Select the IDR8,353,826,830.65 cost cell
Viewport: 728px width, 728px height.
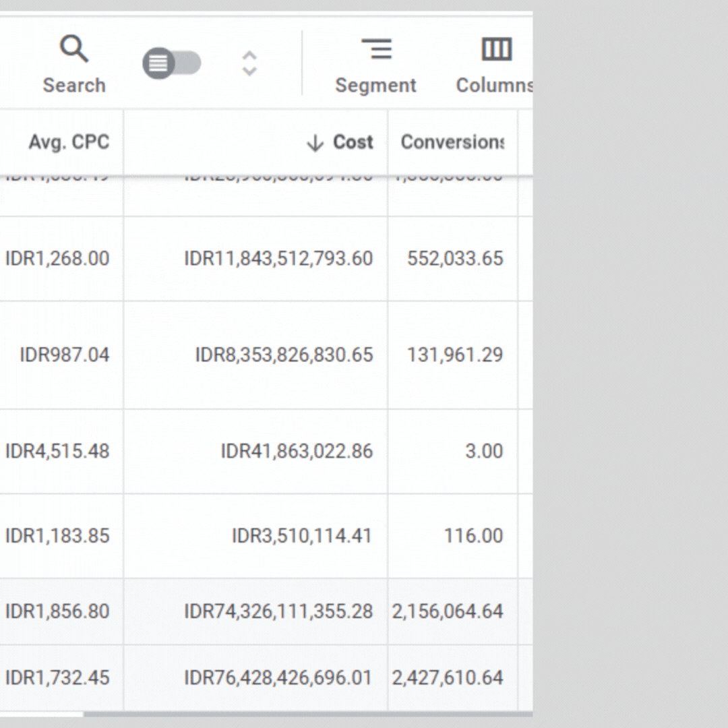(x=284, y=355)
